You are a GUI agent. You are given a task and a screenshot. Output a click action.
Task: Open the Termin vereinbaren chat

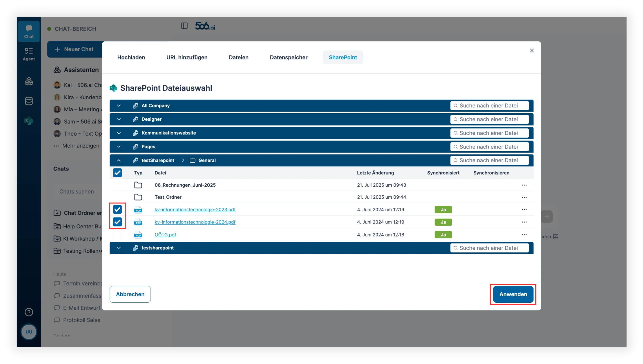click(78, 283)
